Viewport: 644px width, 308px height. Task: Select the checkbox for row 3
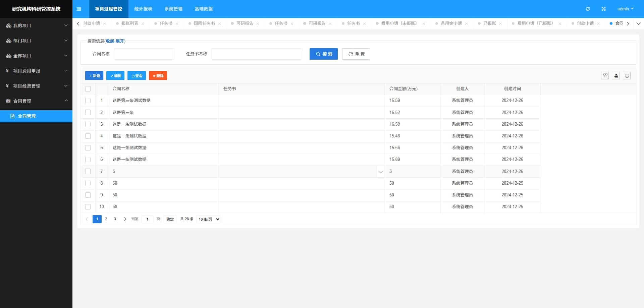[x=88, y=124]
